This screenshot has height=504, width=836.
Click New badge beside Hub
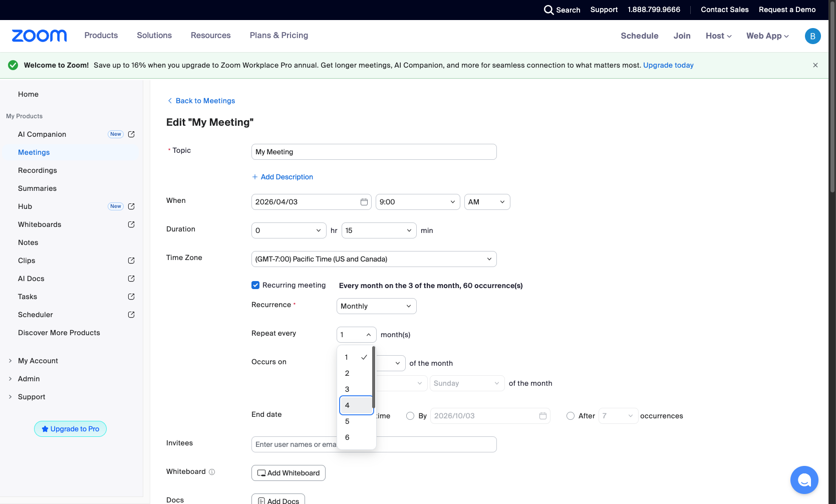tap(116, 206)
